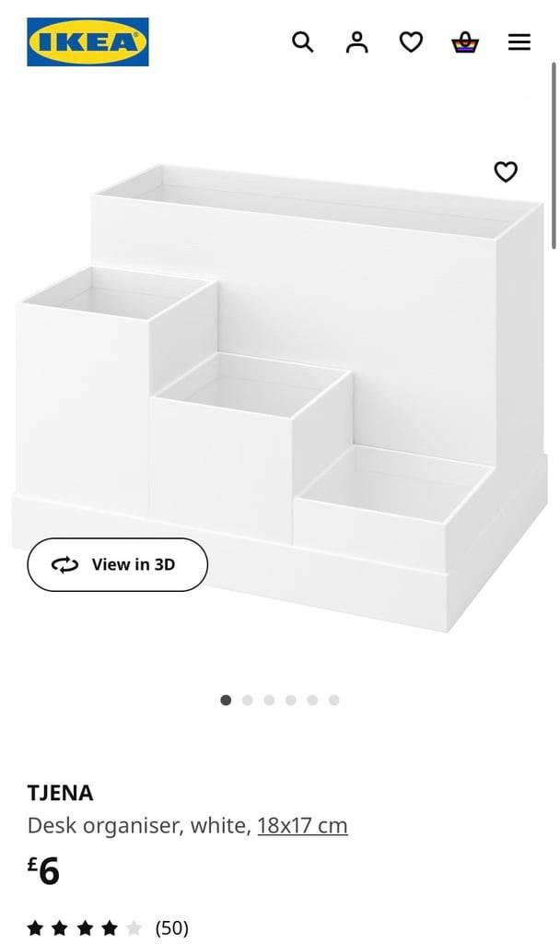Select the fourth carousel dot
The width and height of the screenshot is (560, 944).
pos(290,700)
